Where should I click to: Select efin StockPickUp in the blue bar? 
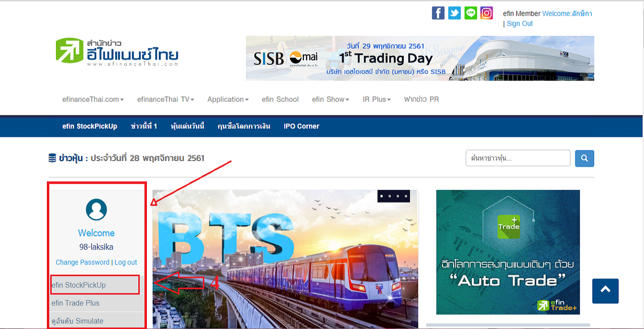tap(90, 126)
